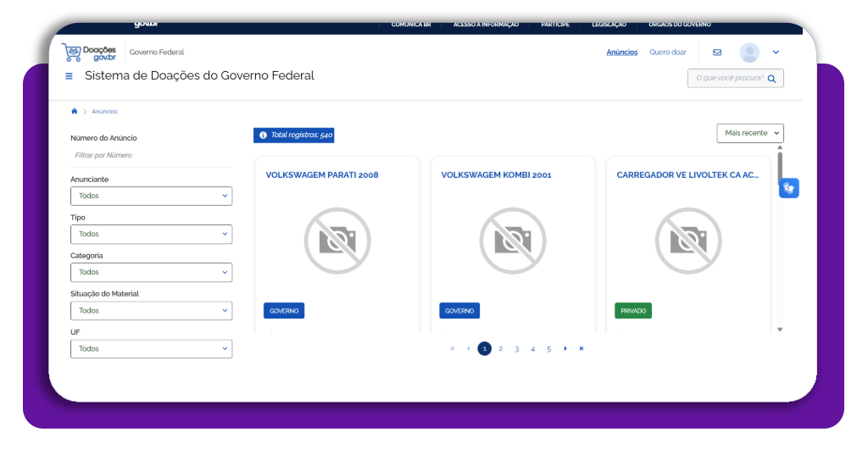
Task: Open the VLibras accessibility hand icon
Action: 789,188
